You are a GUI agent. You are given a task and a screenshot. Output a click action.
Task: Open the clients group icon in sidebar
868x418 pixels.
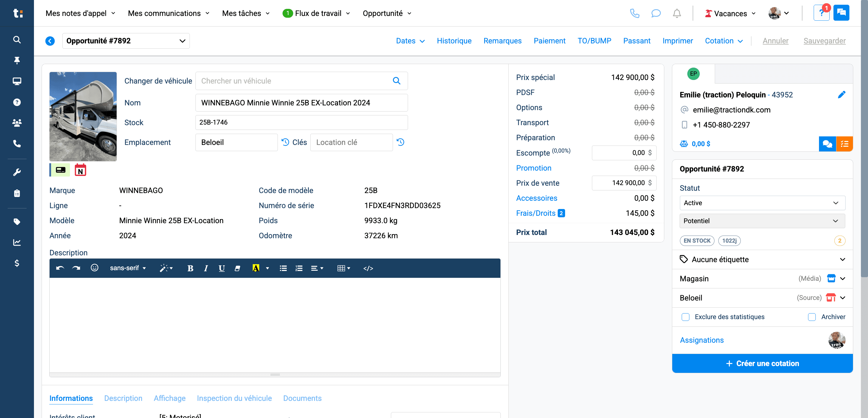17,123
